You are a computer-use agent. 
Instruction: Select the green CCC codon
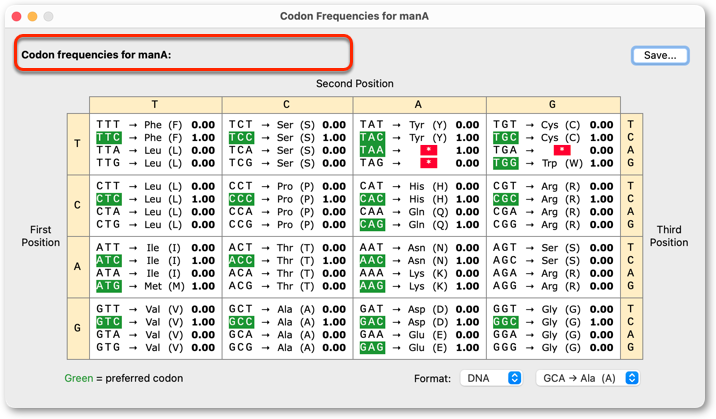pos(241,199)
